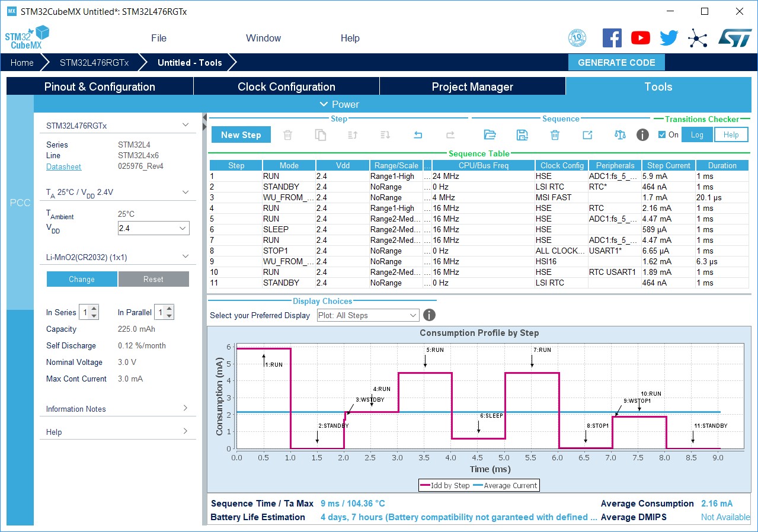This screenshot has width=758, height=532.
Task: Switch to Project Manager tab
Action: point(472,86)
